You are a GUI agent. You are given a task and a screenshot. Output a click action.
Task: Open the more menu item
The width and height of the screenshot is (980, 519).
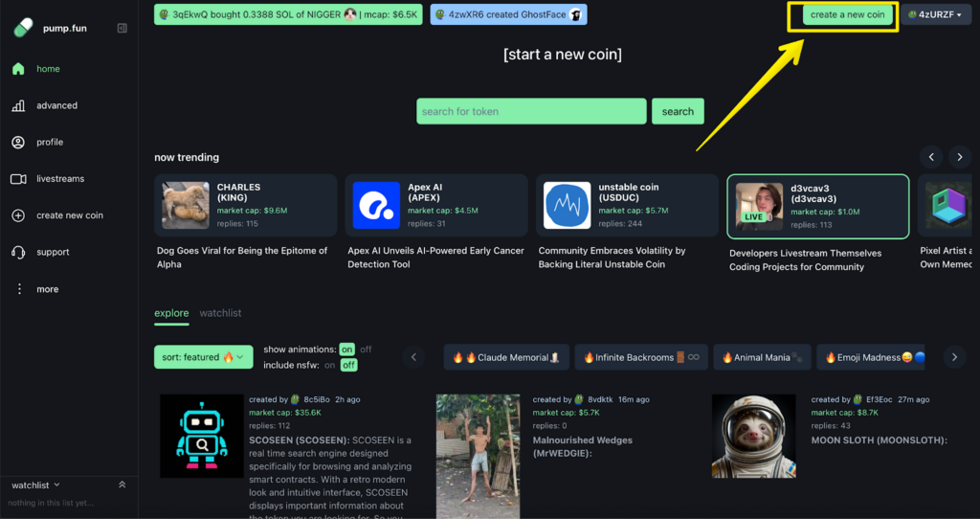48,289
